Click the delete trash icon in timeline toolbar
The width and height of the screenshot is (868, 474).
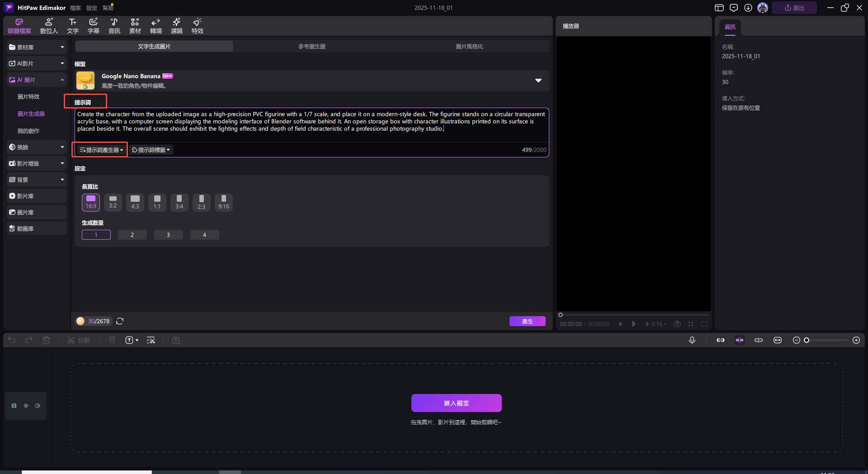pyautogui.click(x=46, y=340)
